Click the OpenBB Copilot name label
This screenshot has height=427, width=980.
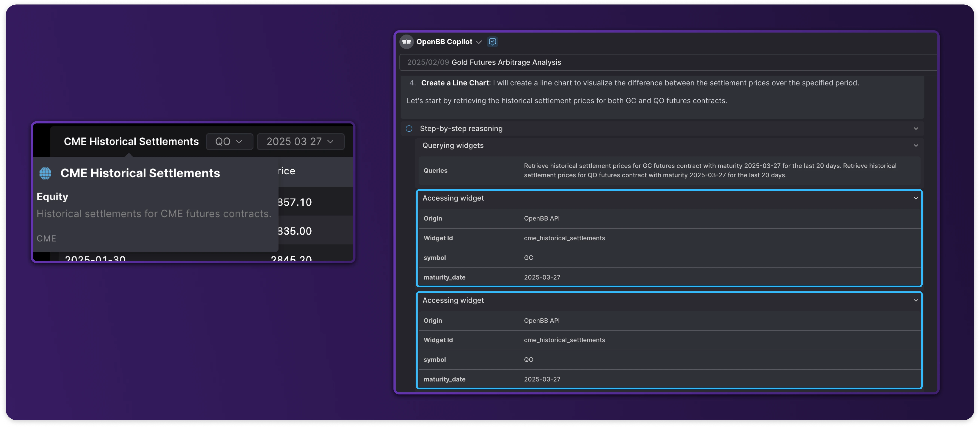[x=444, y=42]
